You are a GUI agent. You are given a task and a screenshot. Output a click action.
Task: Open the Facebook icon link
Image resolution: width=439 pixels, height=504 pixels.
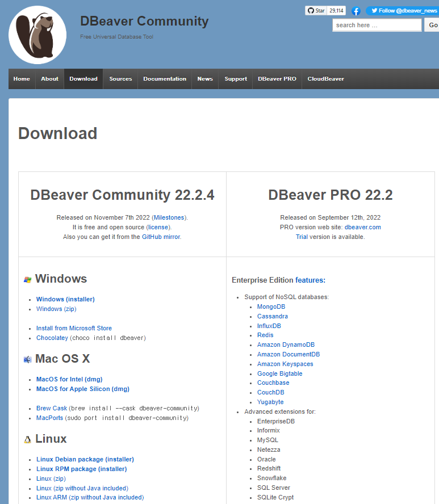[356, 11]
